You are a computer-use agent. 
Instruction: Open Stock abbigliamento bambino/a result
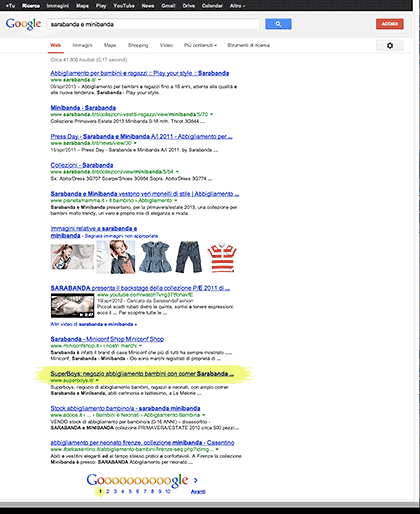[x=125, y=408]
